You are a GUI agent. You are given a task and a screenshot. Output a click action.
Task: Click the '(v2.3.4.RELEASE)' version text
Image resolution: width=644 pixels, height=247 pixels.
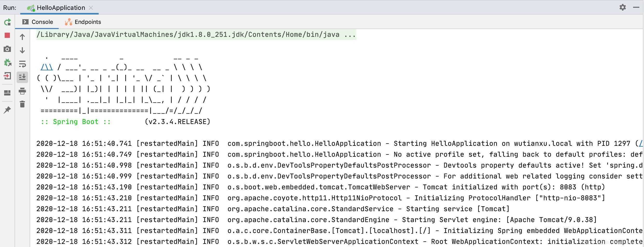pos(177,122)
